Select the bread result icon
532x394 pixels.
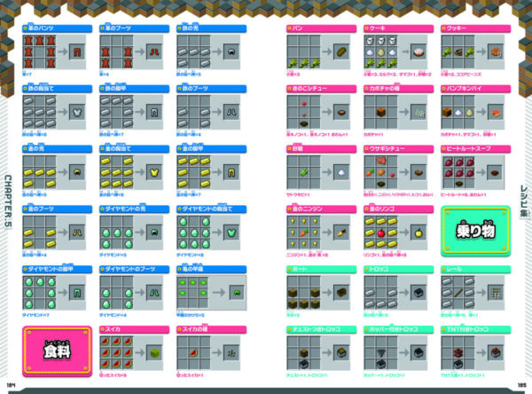tap(341, 52)
